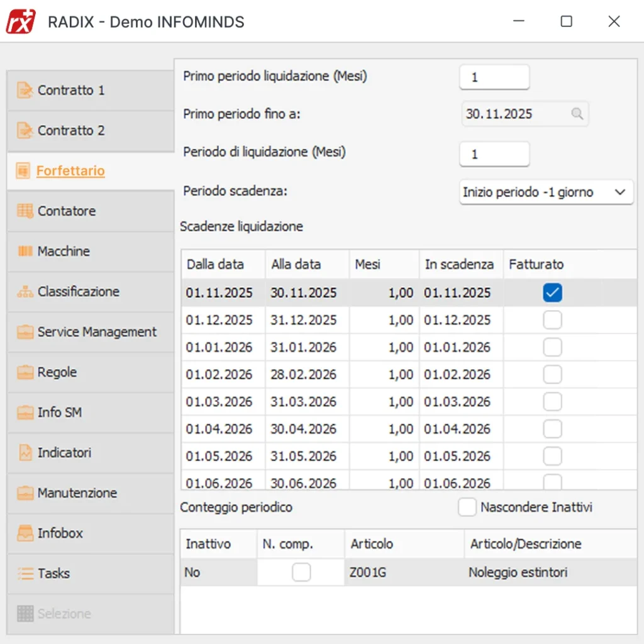The height and width of the screenshot is (644, 644).
Task: Open date lookup magnifier for Primo periodo
Action: (577, 114)
